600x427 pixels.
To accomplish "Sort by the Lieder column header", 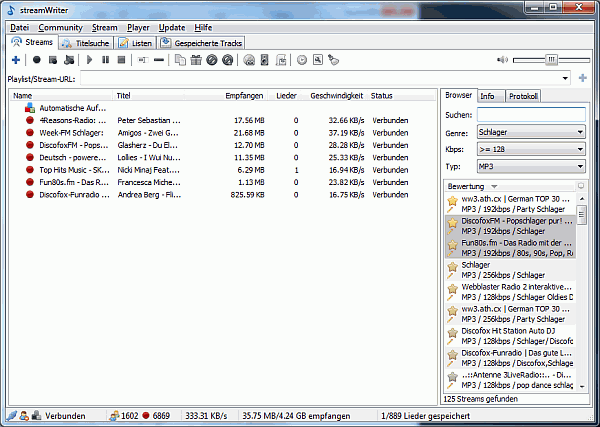I will pos(286,96).
